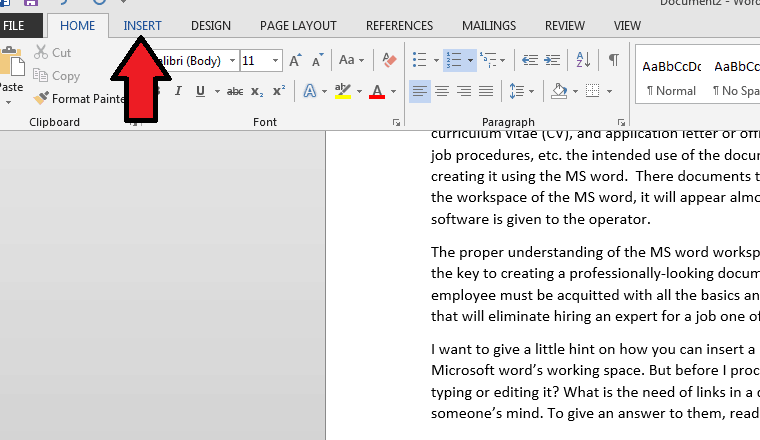Click the Copy button
760x440 pixels.
pyautogui.click(x=56, y=75)
